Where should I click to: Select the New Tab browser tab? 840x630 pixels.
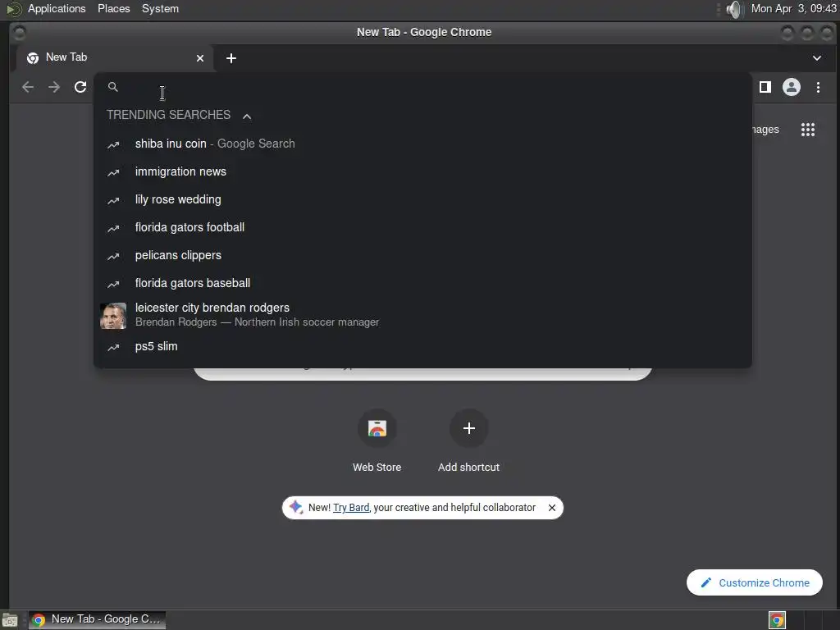pos(115,58)
